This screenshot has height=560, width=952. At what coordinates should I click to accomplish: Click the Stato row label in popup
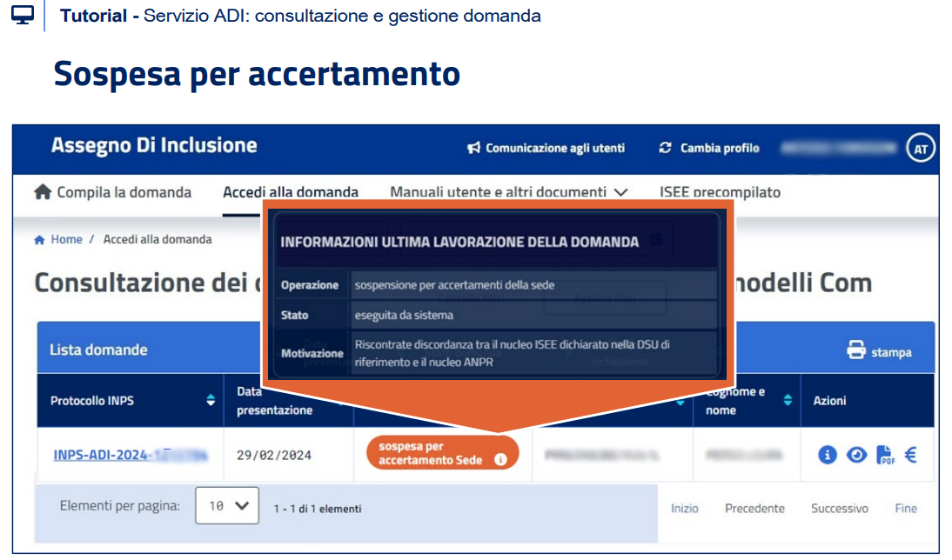294,316
